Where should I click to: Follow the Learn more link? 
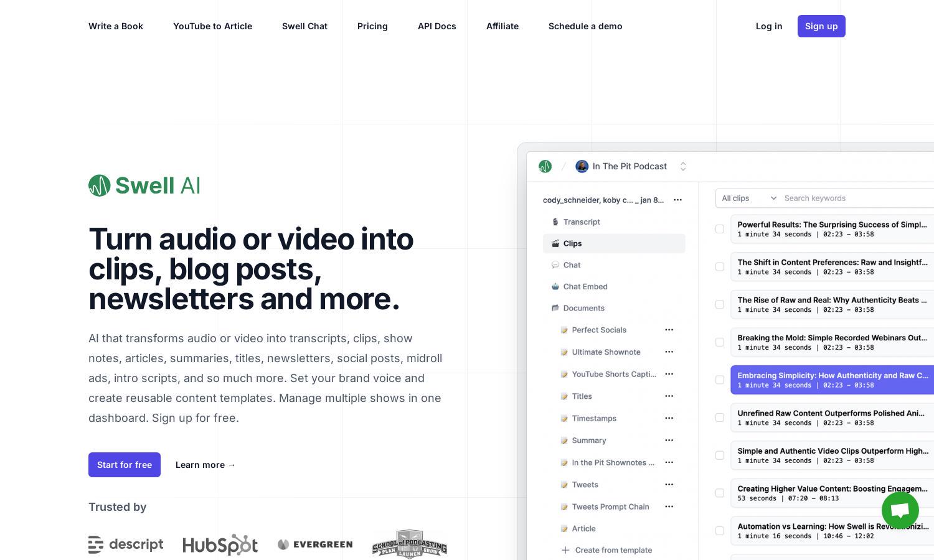click(205, 465)
